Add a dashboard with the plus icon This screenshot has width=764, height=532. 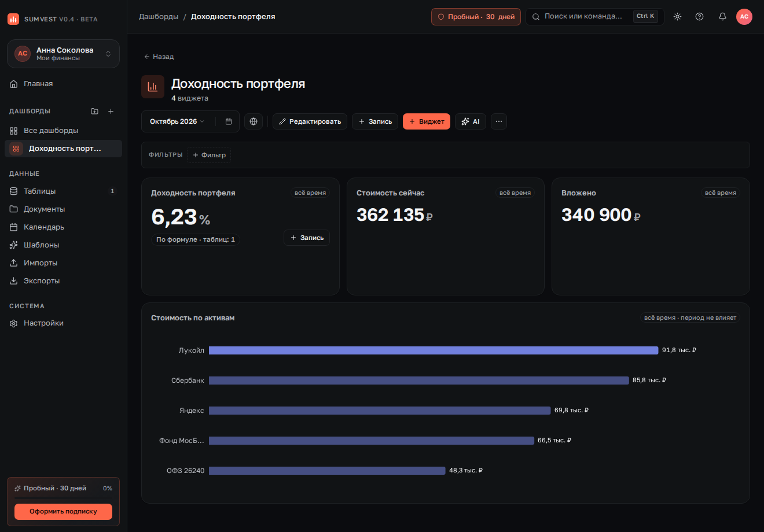[x=111, y=111]
